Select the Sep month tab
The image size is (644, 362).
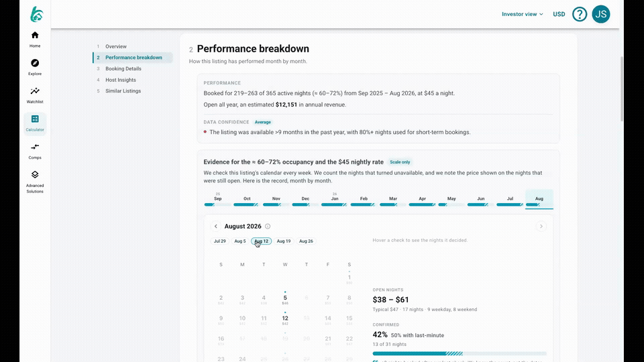(217, 200)
